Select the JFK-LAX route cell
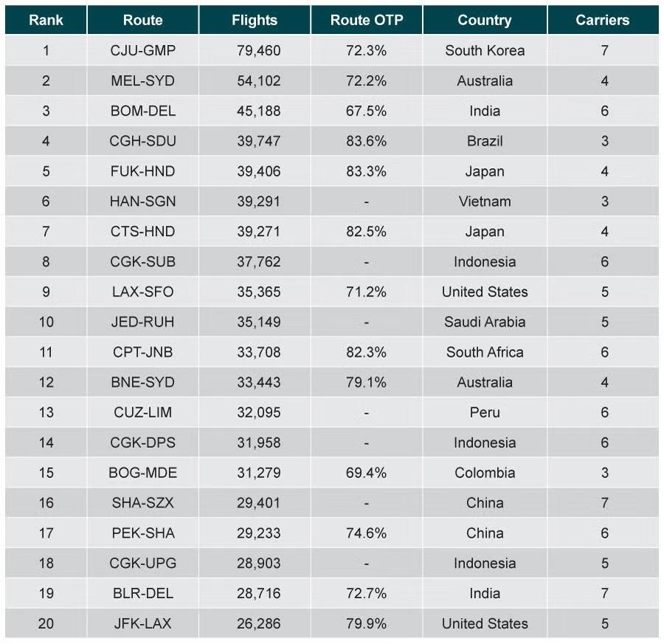Viewport: 664px width, 644px height. 142,623
